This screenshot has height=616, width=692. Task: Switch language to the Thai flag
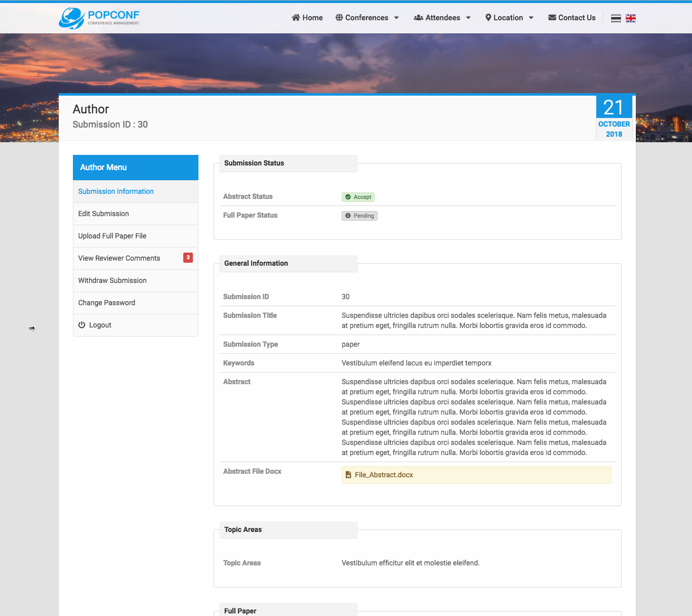pyautogui.click(x=616, y=18)
